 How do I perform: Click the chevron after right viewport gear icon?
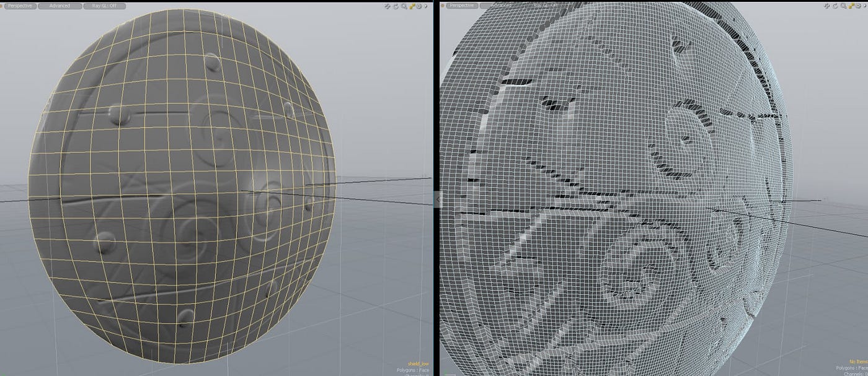click(866, 6)
